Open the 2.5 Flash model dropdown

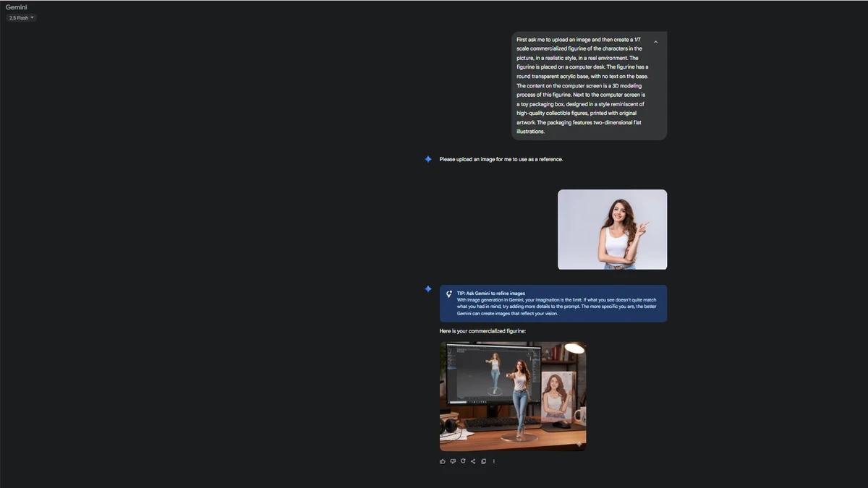[x=21, y=18]
